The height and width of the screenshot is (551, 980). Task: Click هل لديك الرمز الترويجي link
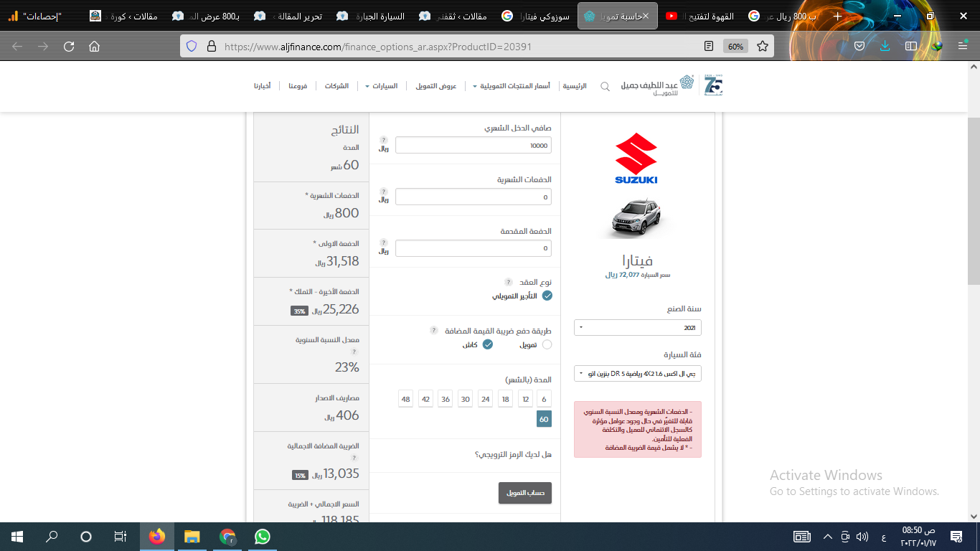pyautogui.click(x=513, y=455)
